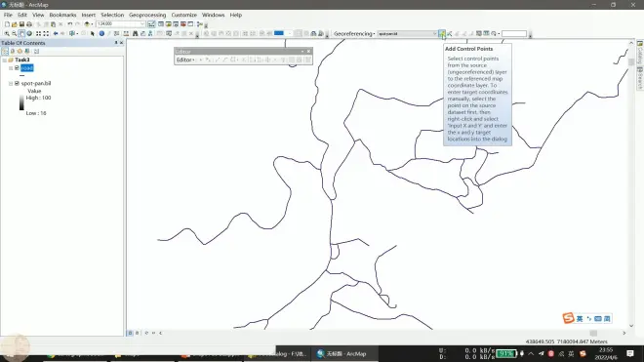644x362 pixels.
Task: Open the Georeferencing dropdown menu button
Action: 354,34
